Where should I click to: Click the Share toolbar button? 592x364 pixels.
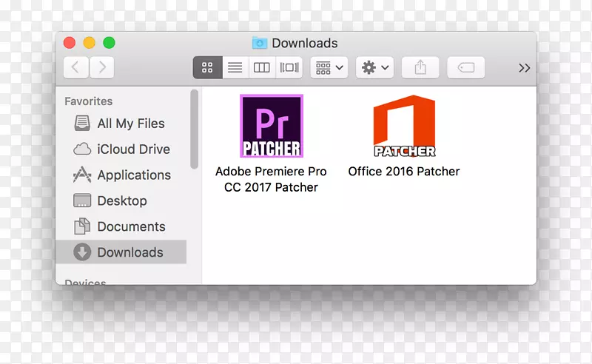[420, 67]
